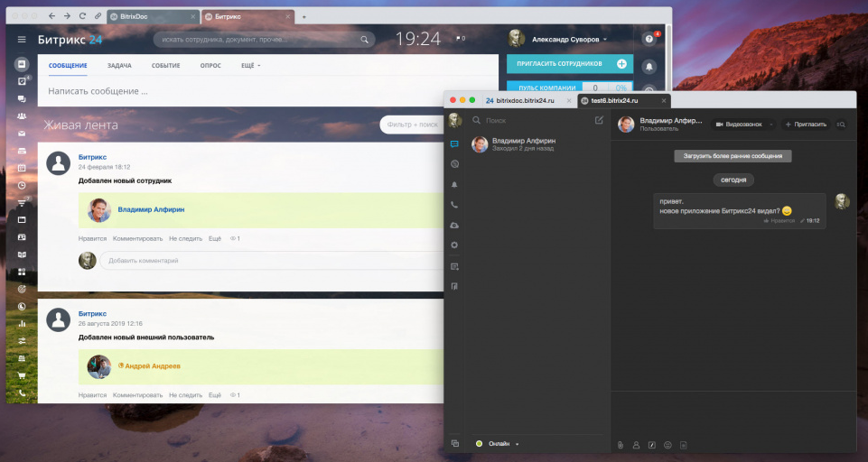Image resolution: width=868 pixels, height=462 pixels.
Task: Click Нравится on chat message
Action: click(779, 221)
